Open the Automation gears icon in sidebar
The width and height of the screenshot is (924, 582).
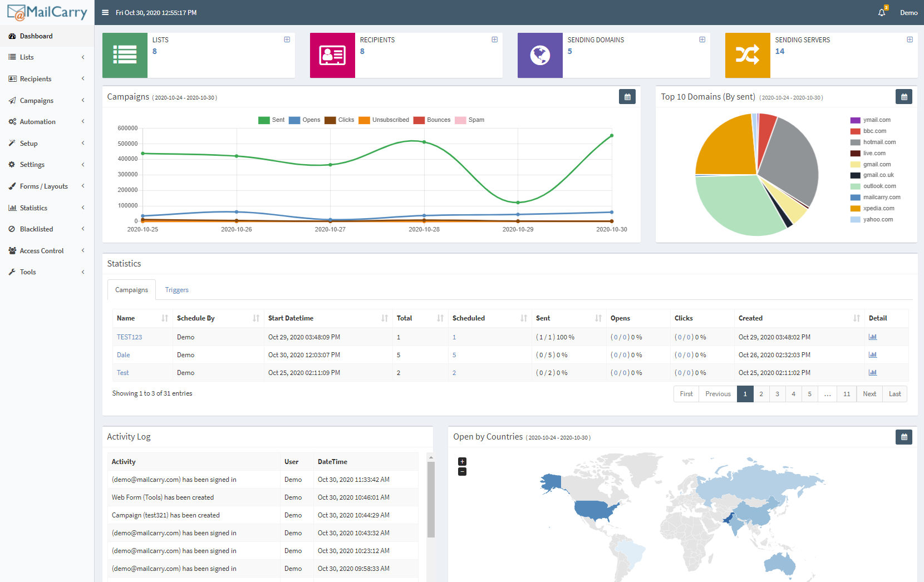(x=12, y=121)
